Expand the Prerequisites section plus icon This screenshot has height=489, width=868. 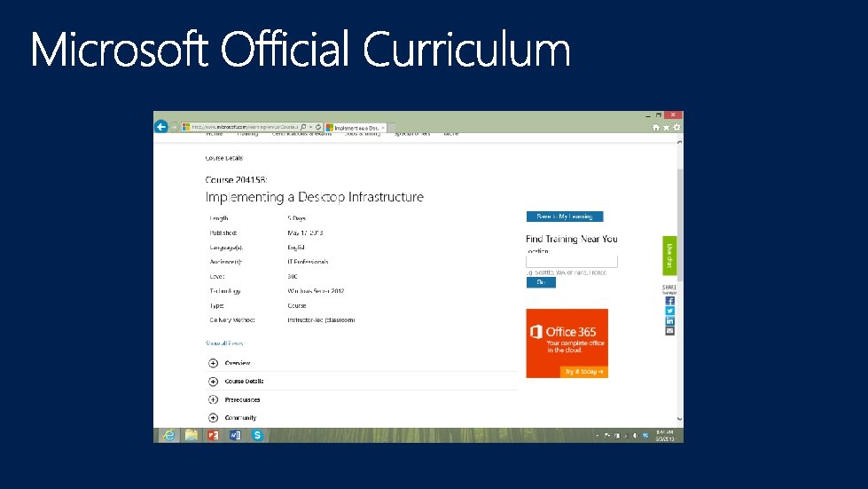click(213, 400)
